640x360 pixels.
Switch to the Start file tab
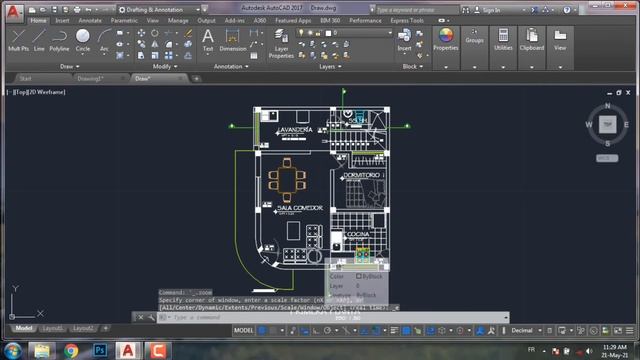coord(25,78)
